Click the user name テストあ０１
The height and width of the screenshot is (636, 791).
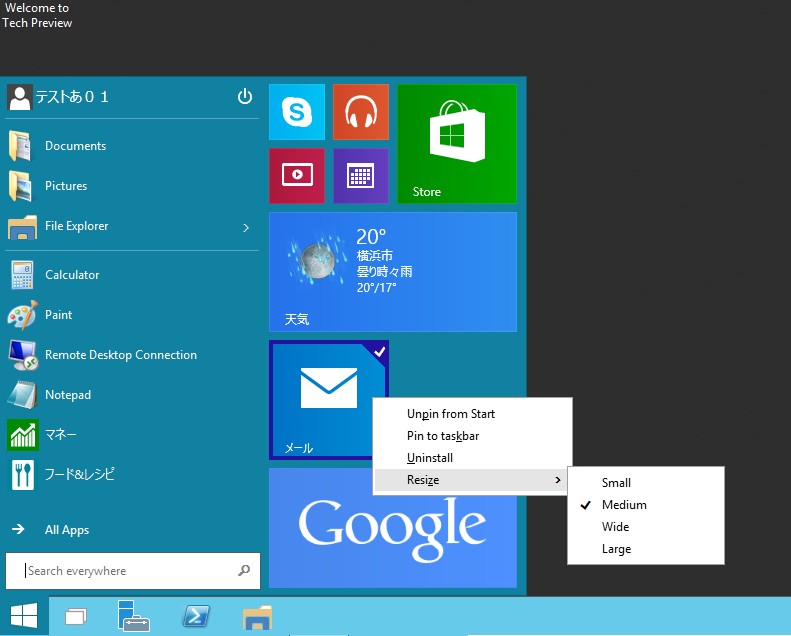tap(72, 97)
